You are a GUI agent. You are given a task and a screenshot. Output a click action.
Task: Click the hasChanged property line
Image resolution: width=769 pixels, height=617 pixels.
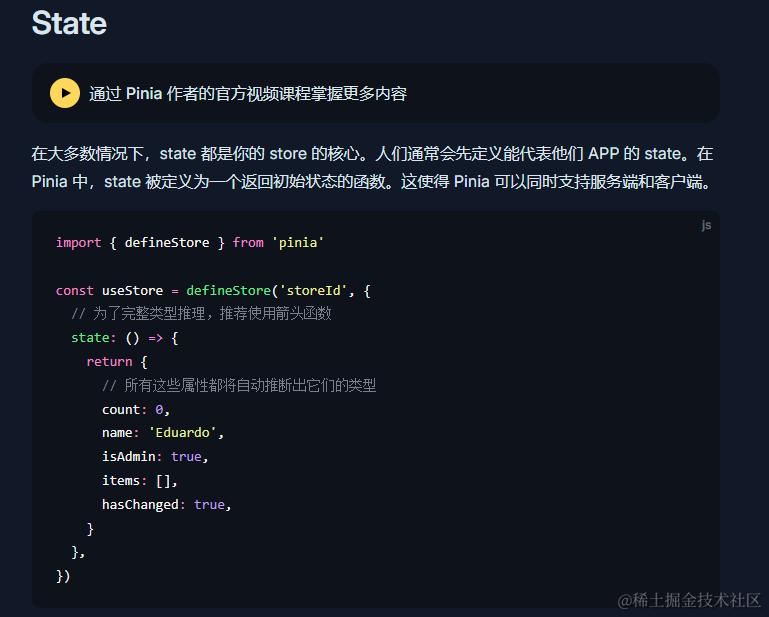point(166,504)
